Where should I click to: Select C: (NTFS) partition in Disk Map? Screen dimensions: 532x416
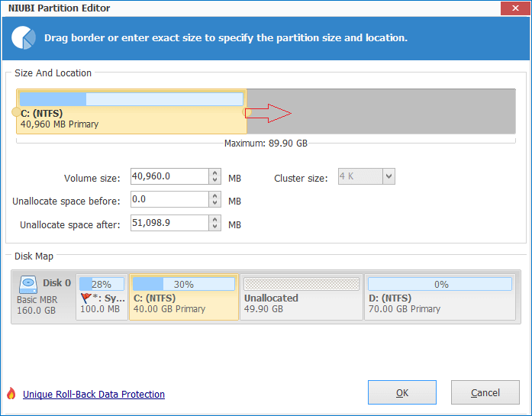point(184,298)
